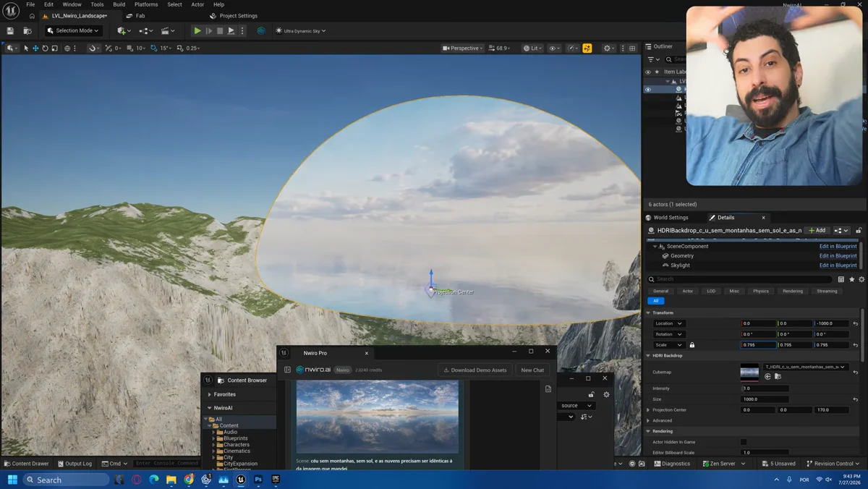Open the Perspective view mode dropdown
This screenshot has width=868, height=489.
click(x=463, y=48)
